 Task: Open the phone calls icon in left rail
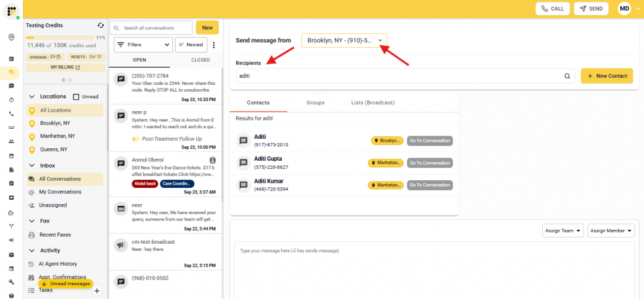coord(11,114)
